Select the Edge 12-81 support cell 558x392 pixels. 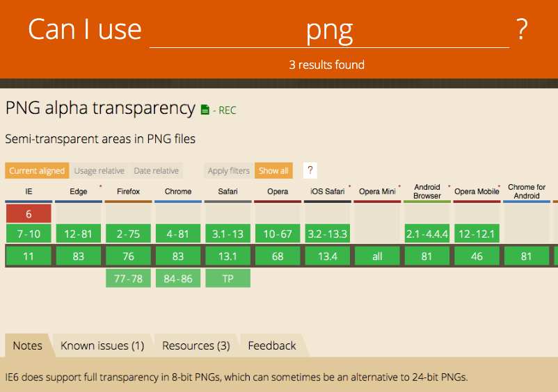click(x=79, y=234)
